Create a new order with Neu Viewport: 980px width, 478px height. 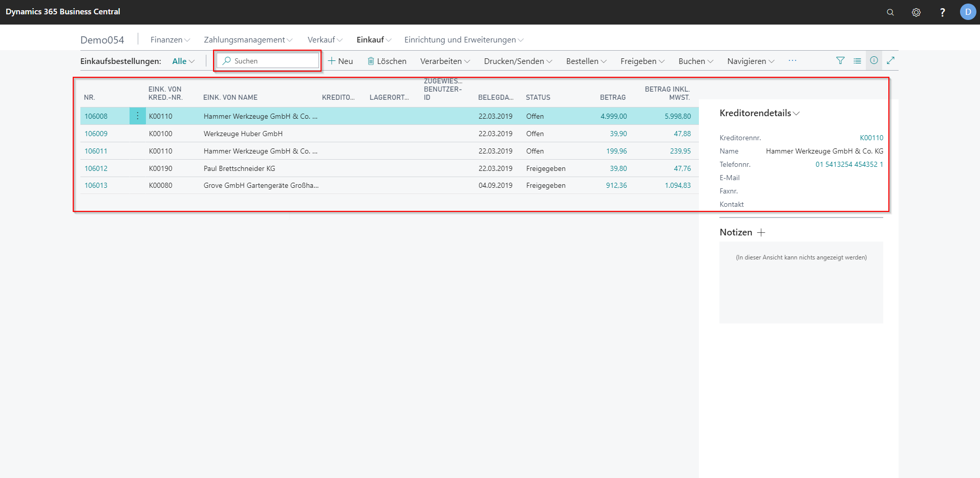(340, 61)
